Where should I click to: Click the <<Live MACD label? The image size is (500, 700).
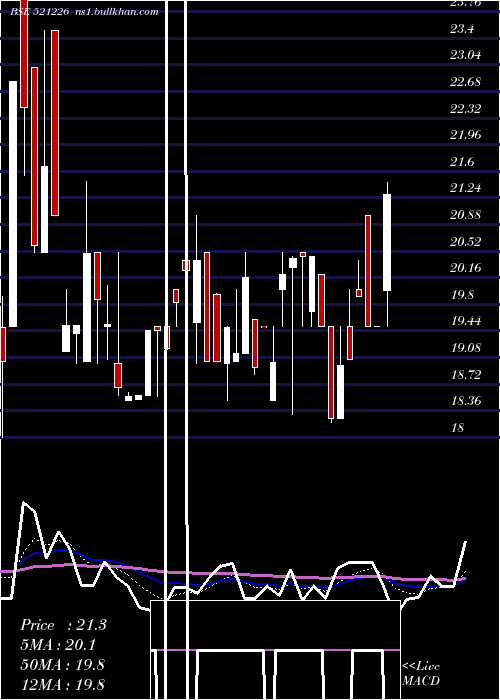tap(421, 674)
